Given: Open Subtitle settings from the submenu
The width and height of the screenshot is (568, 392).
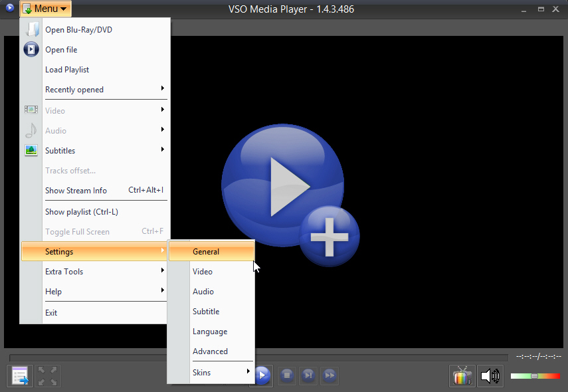Looking at the screenshot, I should coord(211,312).
